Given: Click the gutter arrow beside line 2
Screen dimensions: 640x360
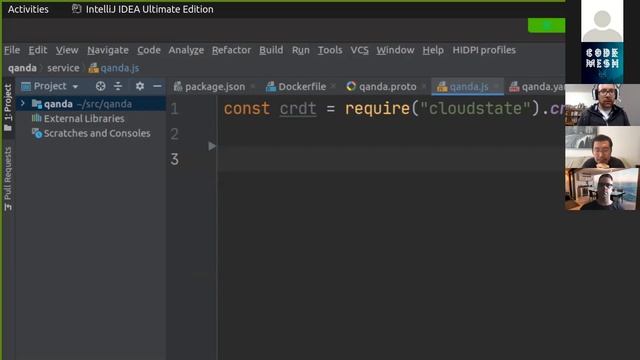Looking at the screenshot, I should click(212, 146).
